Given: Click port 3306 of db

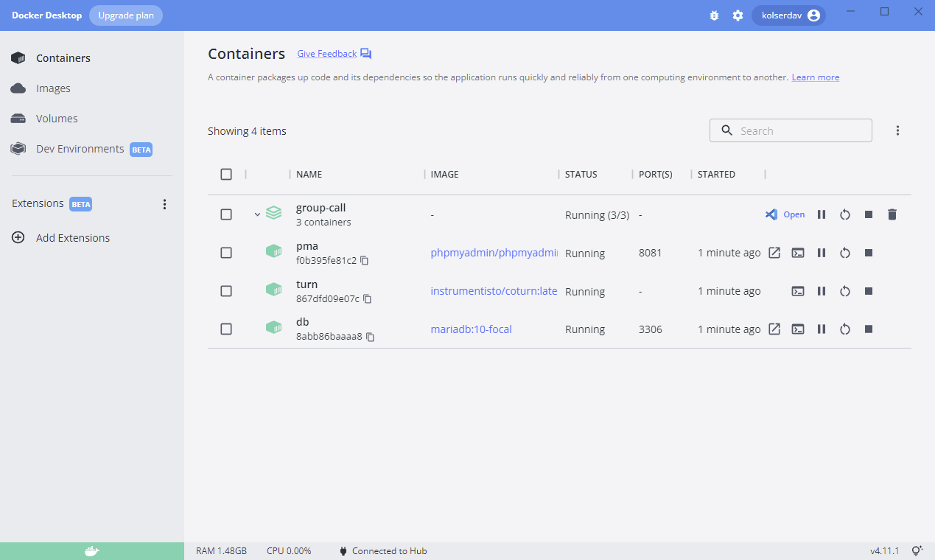Looking at the screenshot, I should tap(651, 329).
